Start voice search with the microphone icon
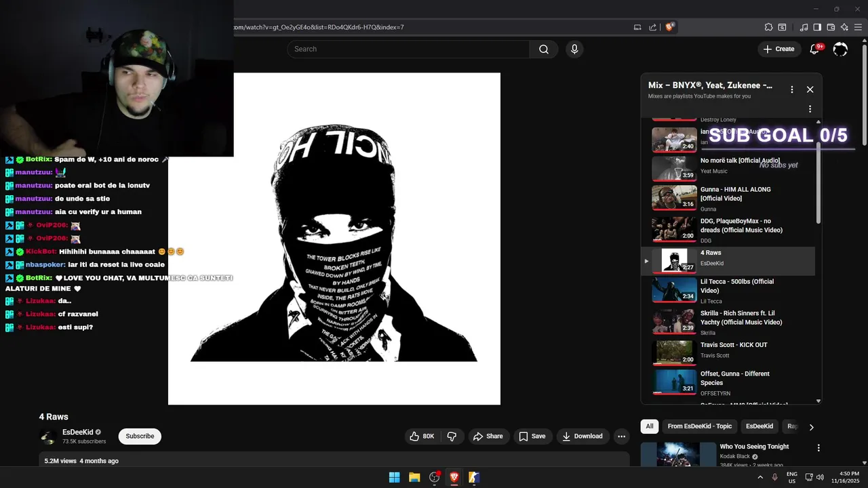The image size is (868, 488). click(x=574, y=49)
